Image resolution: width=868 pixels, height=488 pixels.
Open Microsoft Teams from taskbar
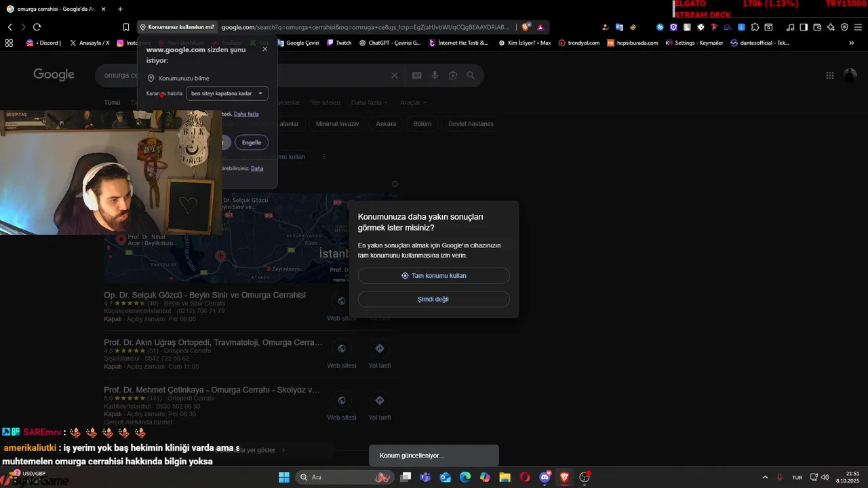point(425,477)
